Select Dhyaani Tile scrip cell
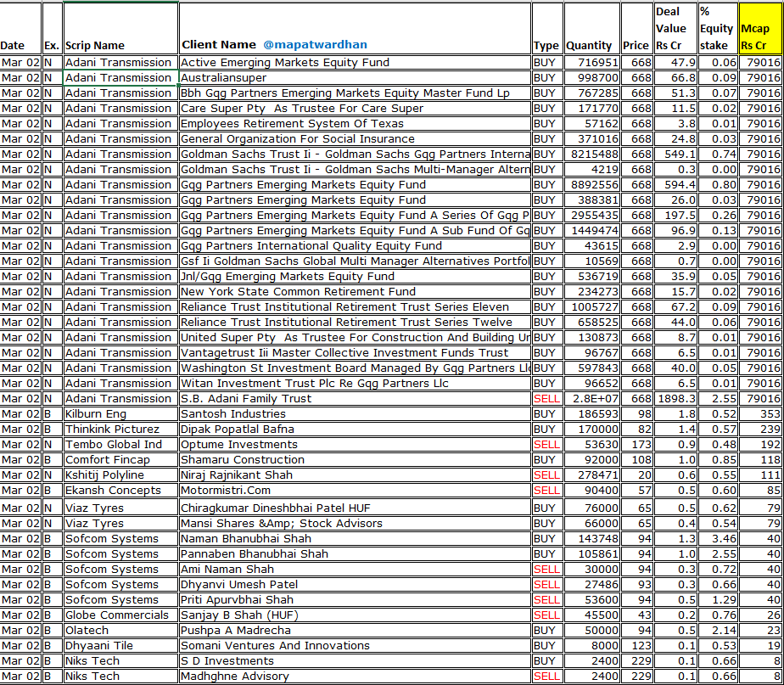Image resolution: width=784 pixels, height=685 pixels. (x=120, y=645)
